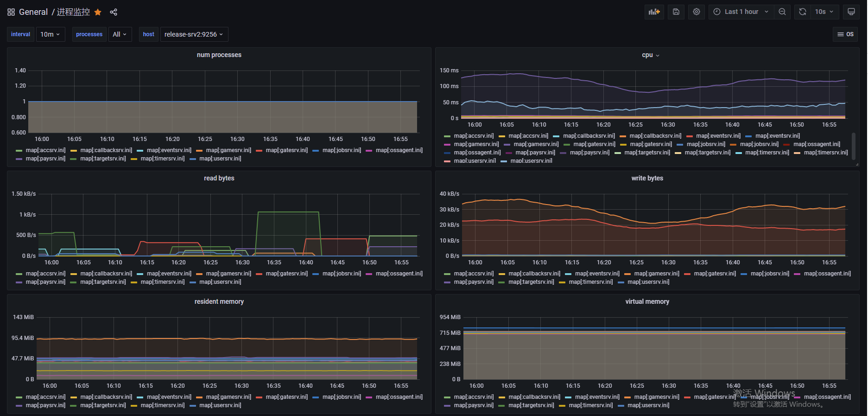Expand the cpu panel title chevron

[658, 56]
